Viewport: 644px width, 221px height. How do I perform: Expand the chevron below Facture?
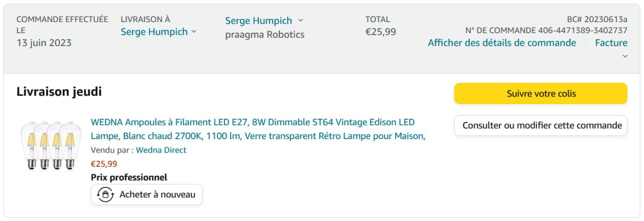pos(625,56)
